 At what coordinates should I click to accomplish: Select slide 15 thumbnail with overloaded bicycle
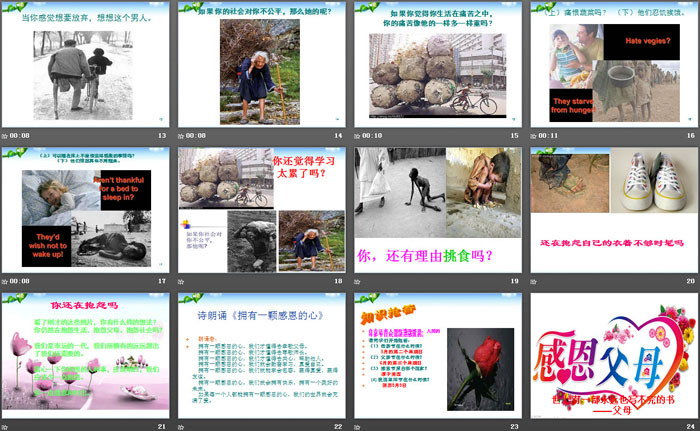pyautogui.click(x=438, y=64)
